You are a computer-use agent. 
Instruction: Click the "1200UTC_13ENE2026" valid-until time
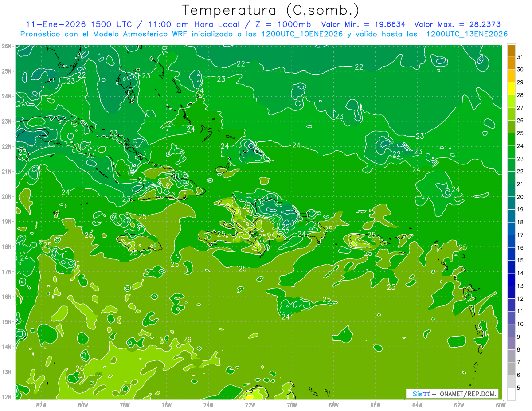467,34
